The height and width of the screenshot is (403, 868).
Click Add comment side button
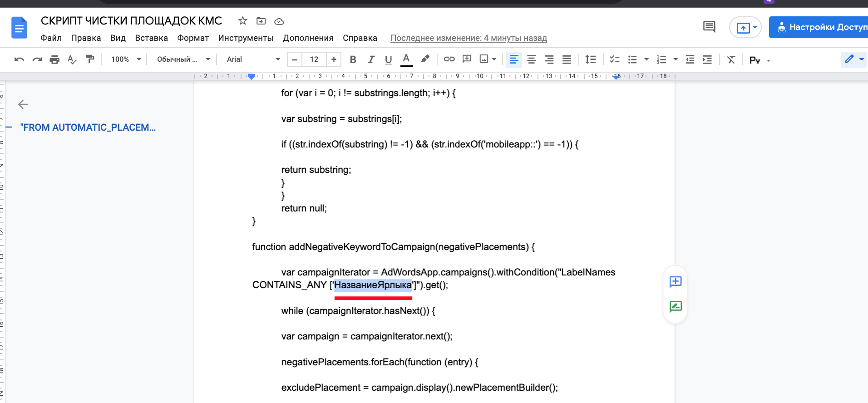(x=675, y=282)
